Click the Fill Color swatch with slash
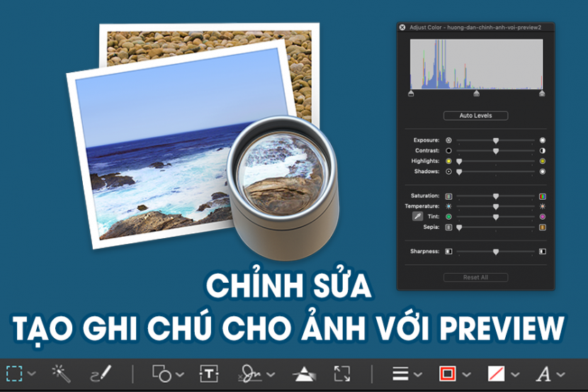The image size is (588, 392). 496,374
